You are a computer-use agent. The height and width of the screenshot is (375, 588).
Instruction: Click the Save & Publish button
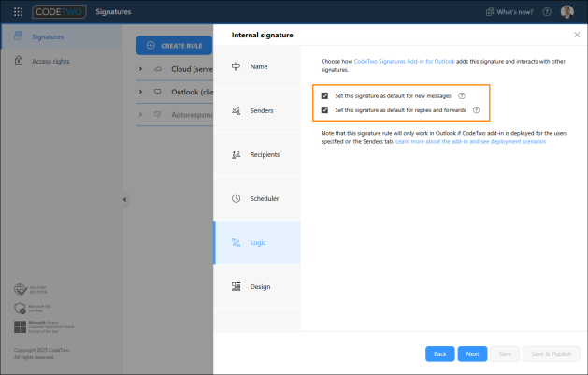[x=552, y=353]
